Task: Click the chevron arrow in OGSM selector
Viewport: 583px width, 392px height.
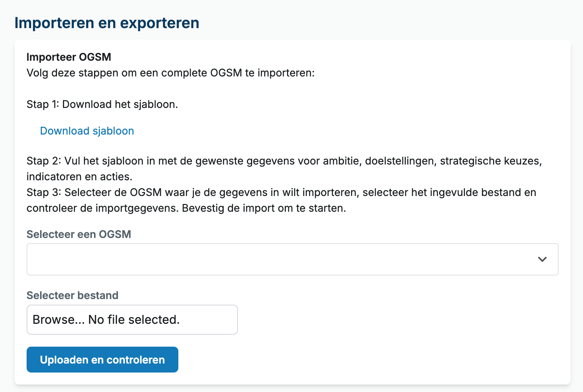Action: 542,259
